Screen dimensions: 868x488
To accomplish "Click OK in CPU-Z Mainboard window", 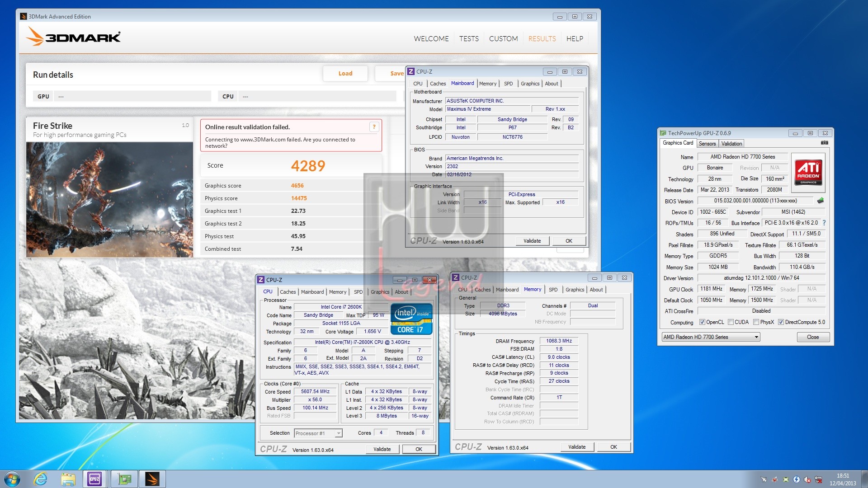I will [569, 241].
